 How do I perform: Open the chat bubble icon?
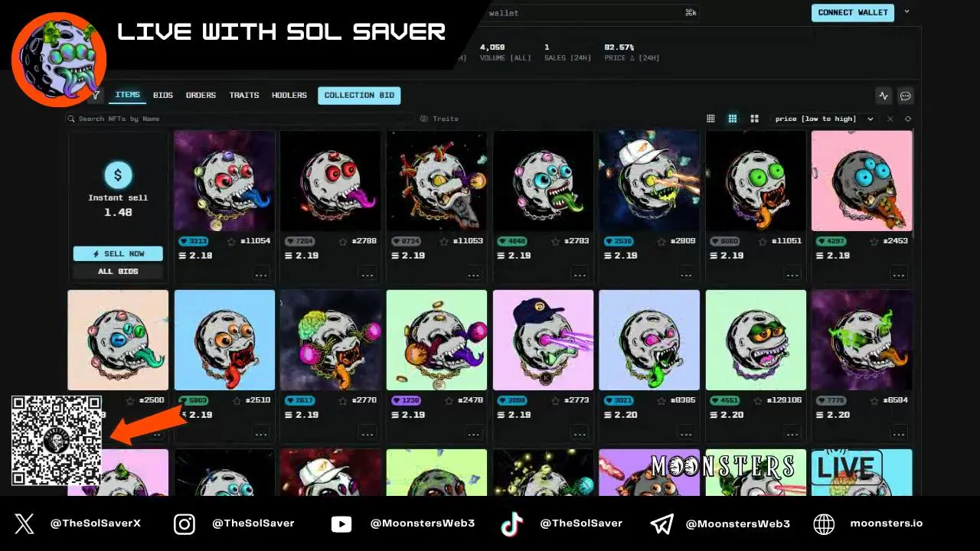click(906, 96)
